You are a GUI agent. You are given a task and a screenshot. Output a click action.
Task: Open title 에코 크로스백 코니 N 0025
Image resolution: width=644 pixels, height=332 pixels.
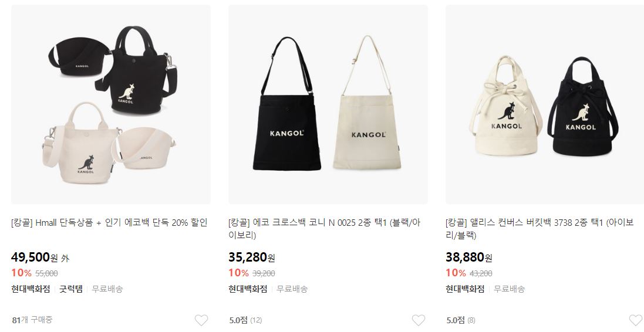[325, 229]
